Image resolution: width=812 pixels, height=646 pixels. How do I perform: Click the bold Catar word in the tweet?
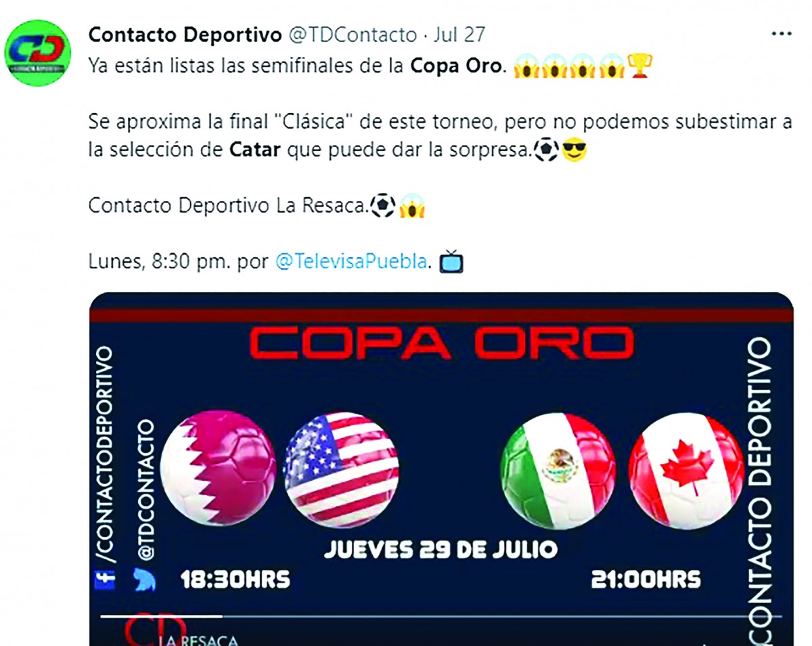pyautogui.click(x=254, y=150)
